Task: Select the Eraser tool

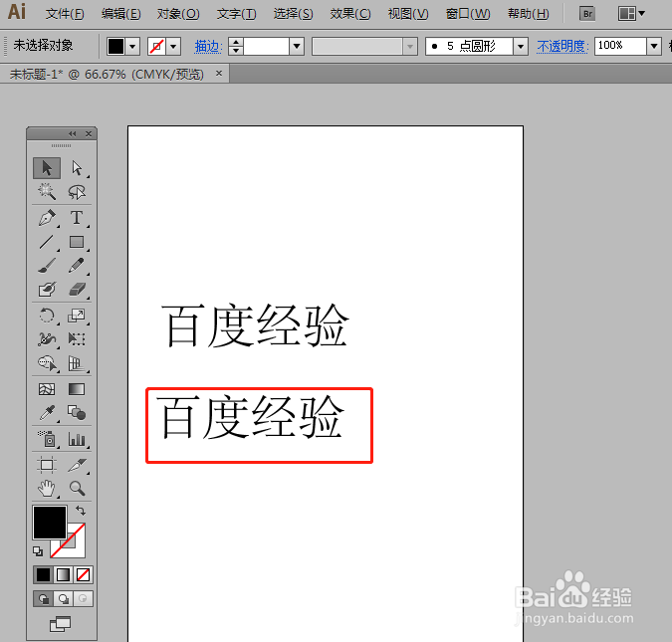Action: click(77, 290)
